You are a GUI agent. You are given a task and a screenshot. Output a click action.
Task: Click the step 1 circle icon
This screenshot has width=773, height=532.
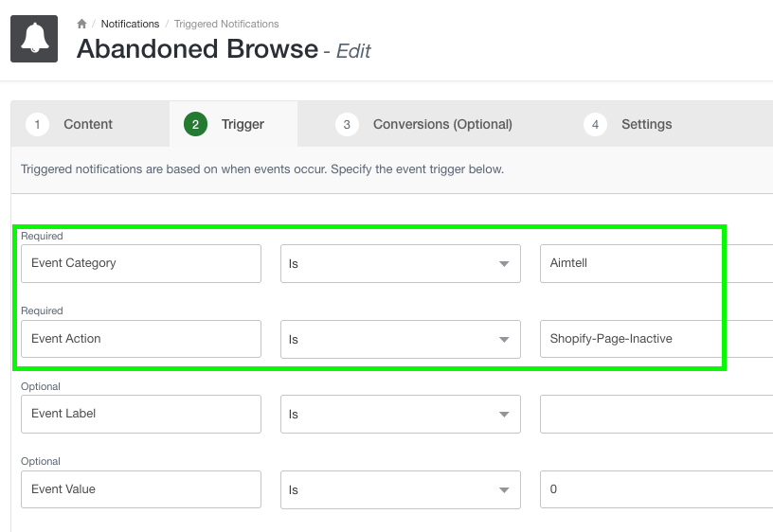(x=37, y=124)
